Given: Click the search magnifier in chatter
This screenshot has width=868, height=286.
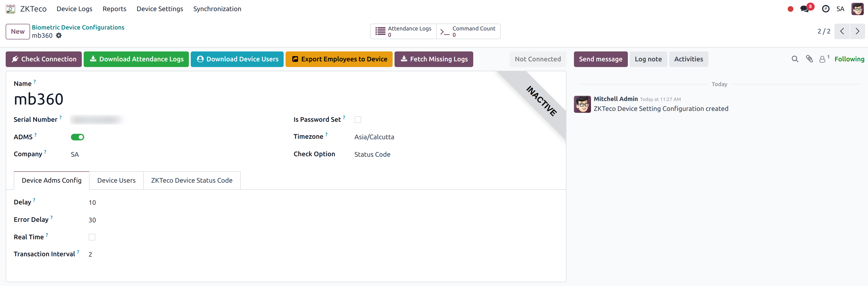Looking at the screenshot, I should (x=795, y=59).
